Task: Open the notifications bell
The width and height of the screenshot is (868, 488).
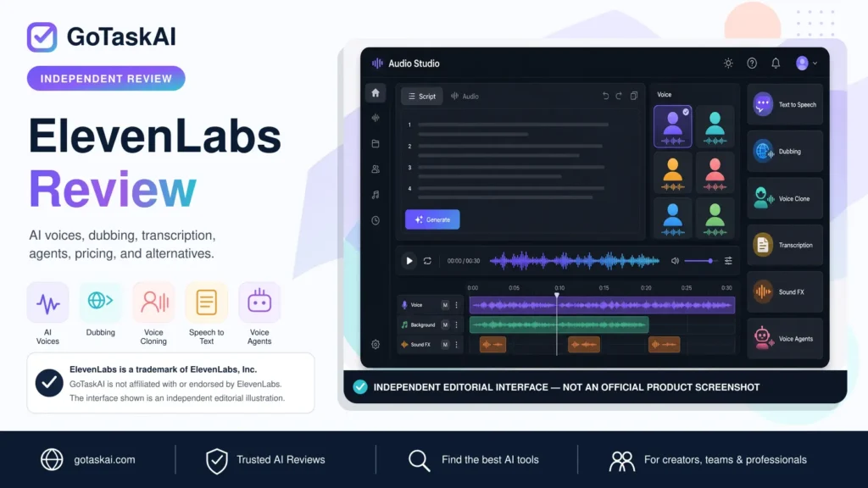Action: [x=776, y=63]
